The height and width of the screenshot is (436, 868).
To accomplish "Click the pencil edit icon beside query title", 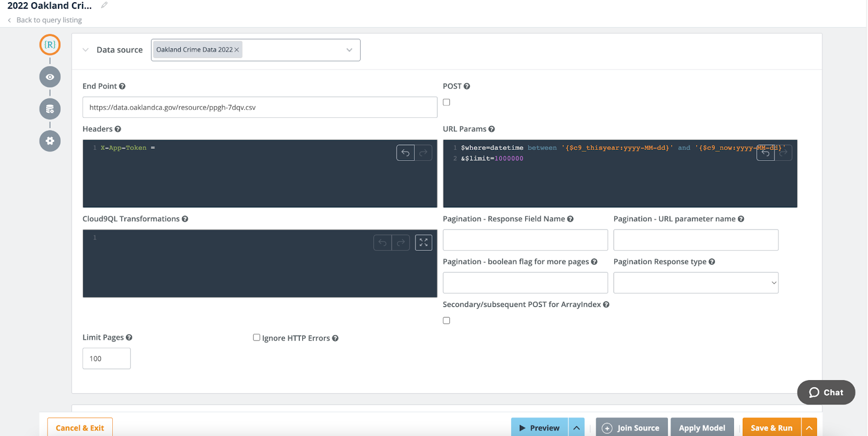I will click(x=104, y=5).
